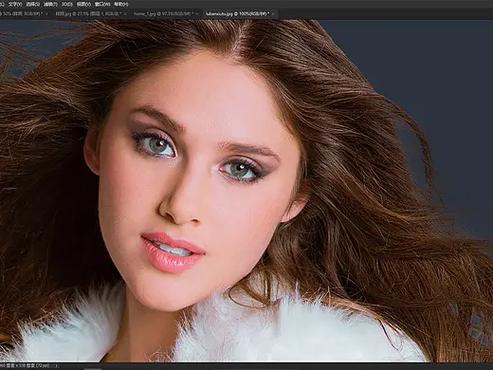Open the 视图(V) view menu
The image size is (493, 370).
point(83,4)
